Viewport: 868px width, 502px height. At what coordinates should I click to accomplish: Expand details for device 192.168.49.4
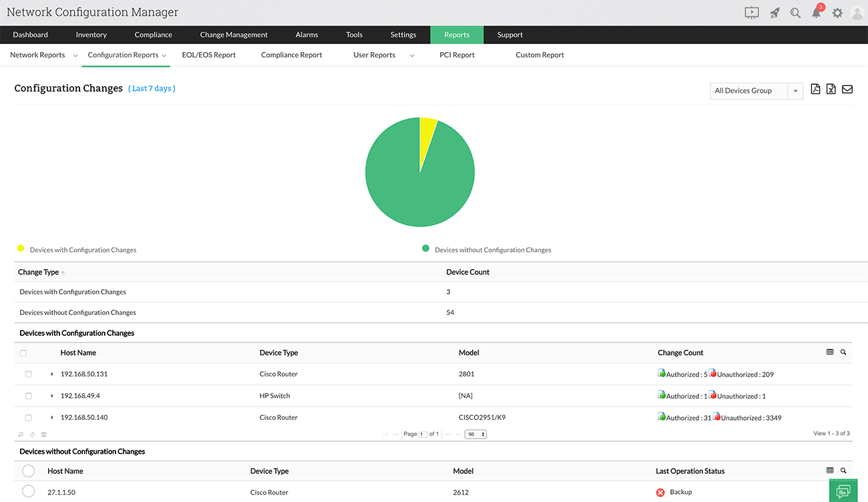[52, 395]
